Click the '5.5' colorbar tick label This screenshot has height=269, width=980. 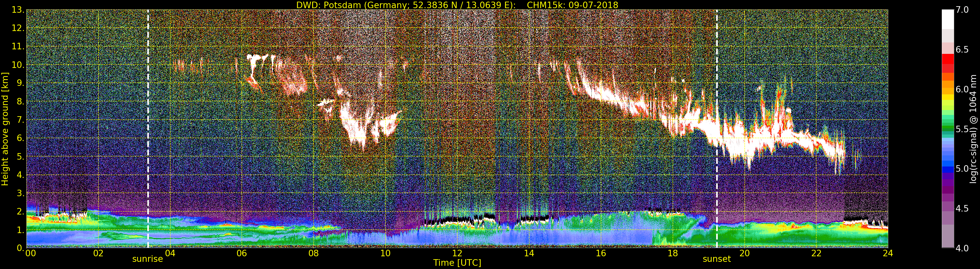(962, 129)
